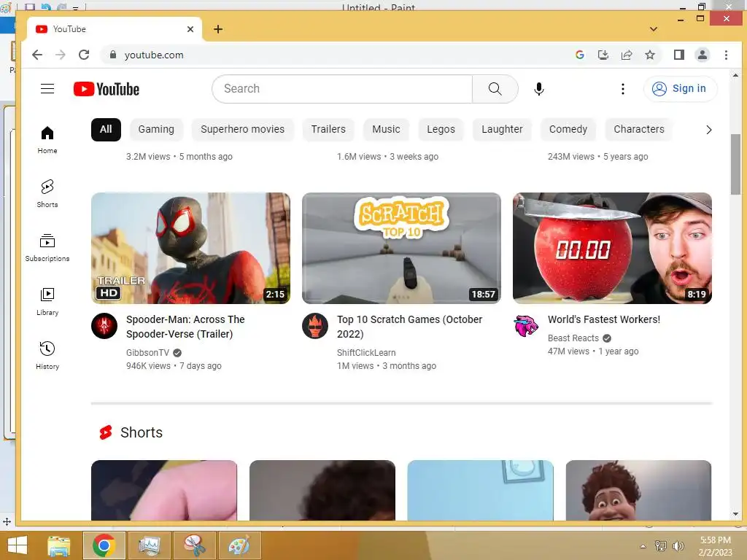The height and width of the screenshot is (560, 747).
Task: Play red apple 00.00 thumbnail
Action: tap(612, 248)
